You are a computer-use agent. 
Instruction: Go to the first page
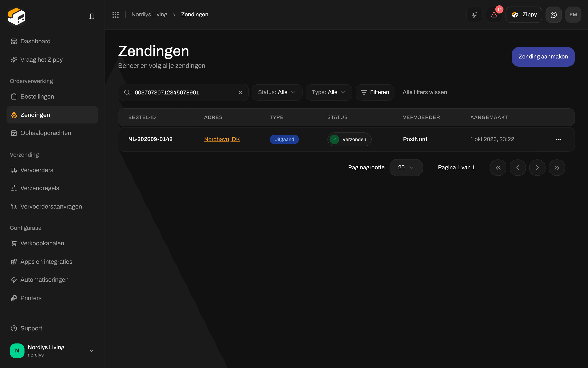498,167
